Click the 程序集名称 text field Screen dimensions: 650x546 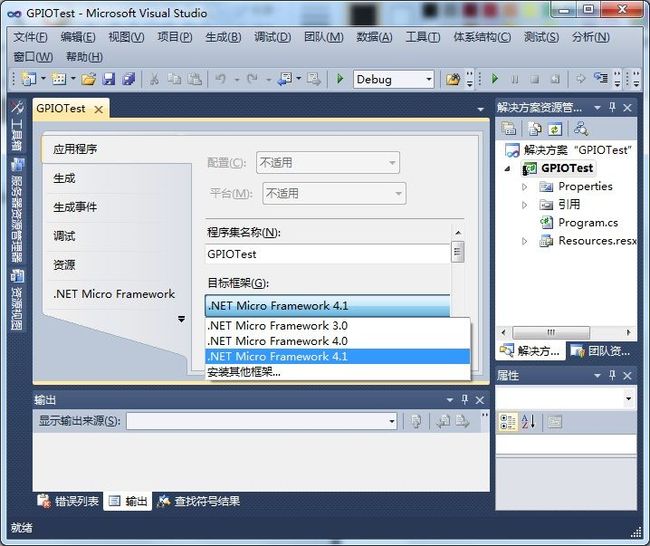(327, 254)
